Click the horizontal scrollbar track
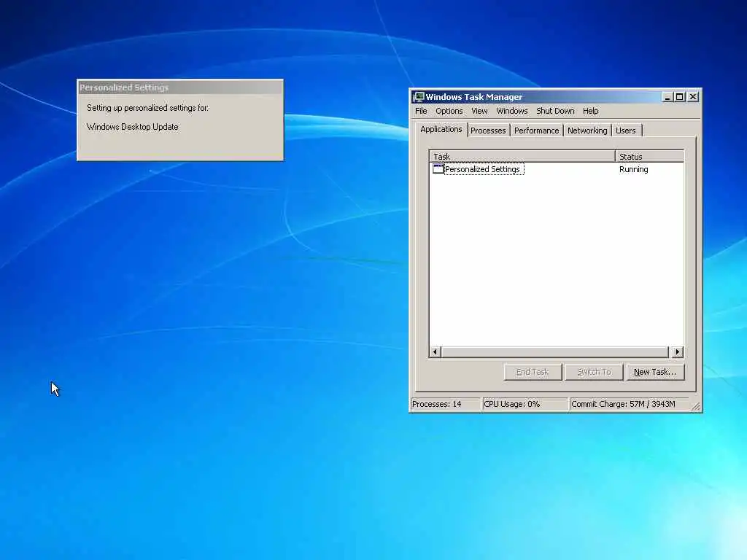The height and width of the screenshot is (560, 747). [555, 352]
